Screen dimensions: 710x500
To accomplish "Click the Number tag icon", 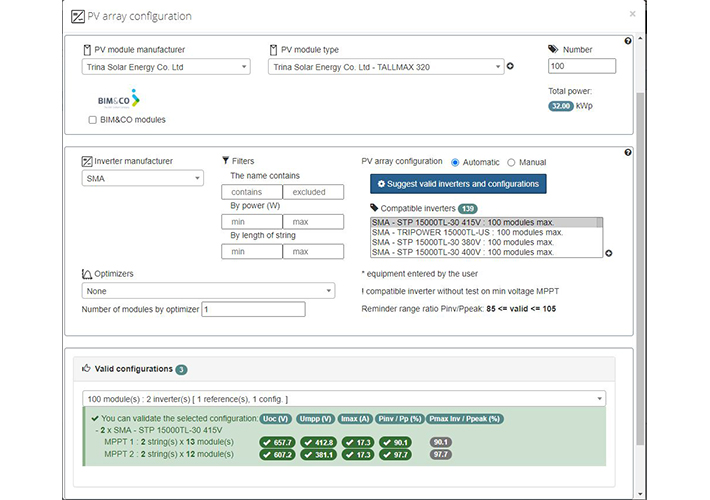I will [553, 49].
